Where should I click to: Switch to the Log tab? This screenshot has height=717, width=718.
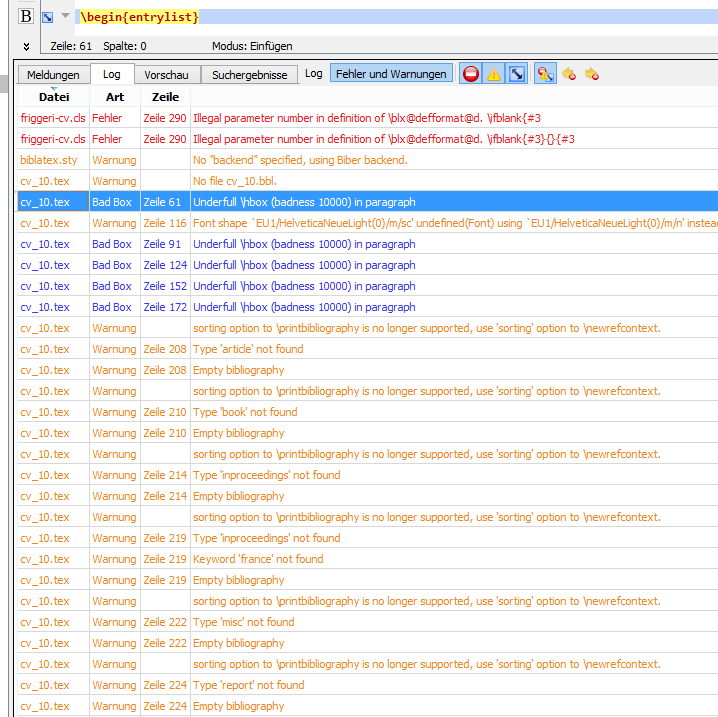point(112,74)
